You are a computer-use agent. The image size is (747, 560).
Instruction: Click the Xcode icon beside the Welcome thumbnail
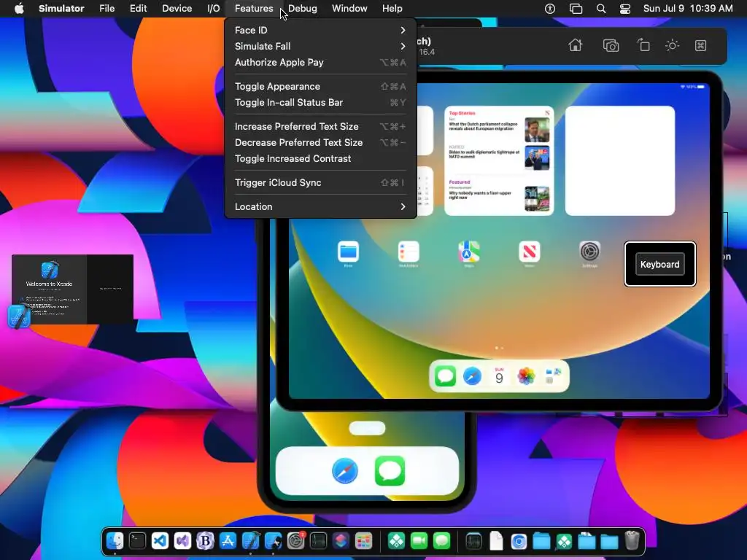[x=19, y=316]
